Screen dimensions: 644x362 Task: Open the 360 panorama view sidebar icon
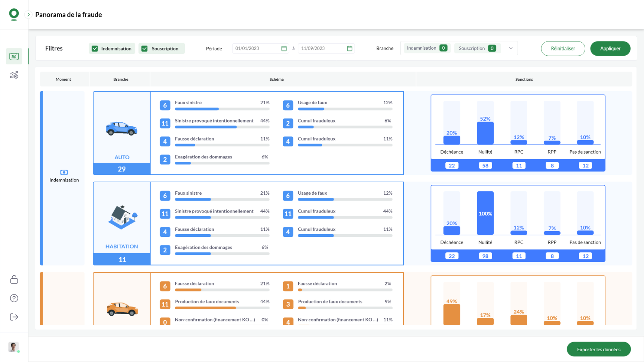(14, 56)
